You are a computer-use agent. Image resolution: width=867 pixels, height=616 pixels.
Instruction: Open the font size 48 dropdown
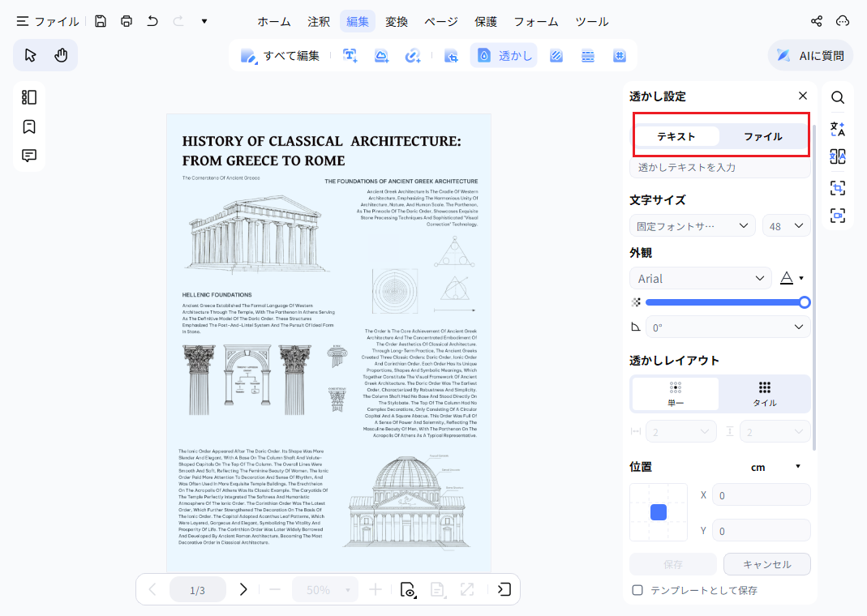point(786,225)
